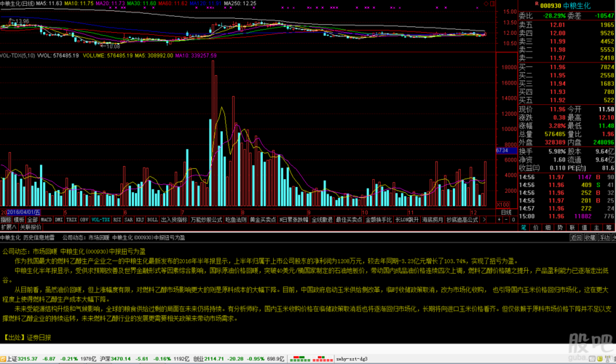The image size is (616, 364).
Task: Click the 收藏 button in news panel
Action: 590,237
